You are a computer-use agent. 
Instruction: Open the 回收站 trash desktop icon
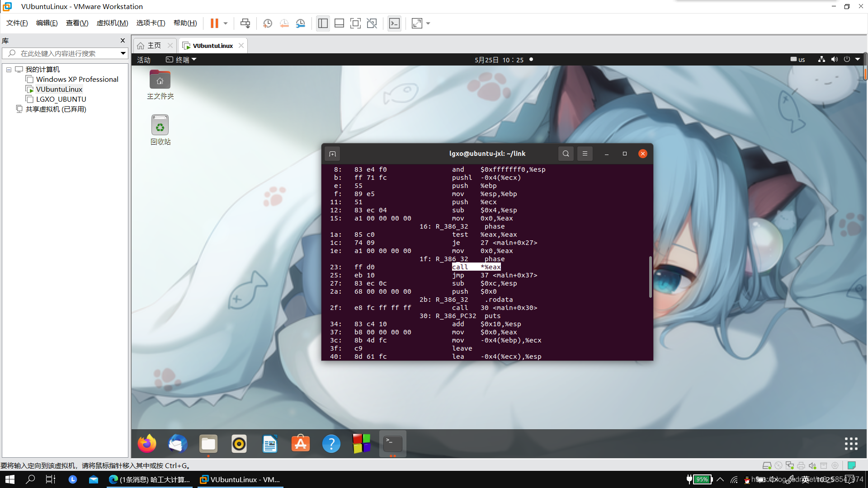160,130
